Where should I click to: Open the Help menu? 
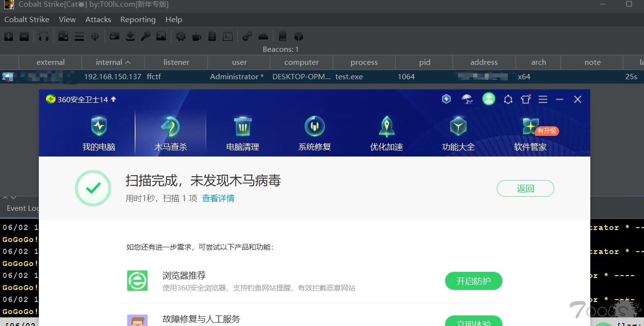(174, 20)
